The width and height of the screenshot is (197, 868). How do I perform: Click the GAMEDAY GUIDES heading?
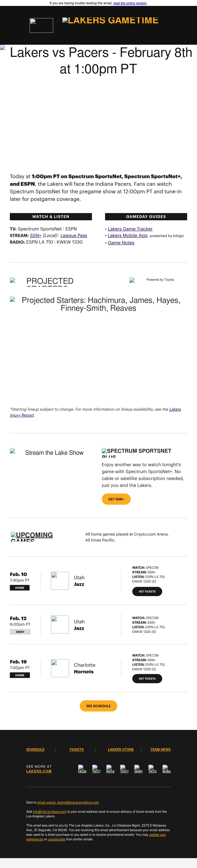[x=146, y=217]
